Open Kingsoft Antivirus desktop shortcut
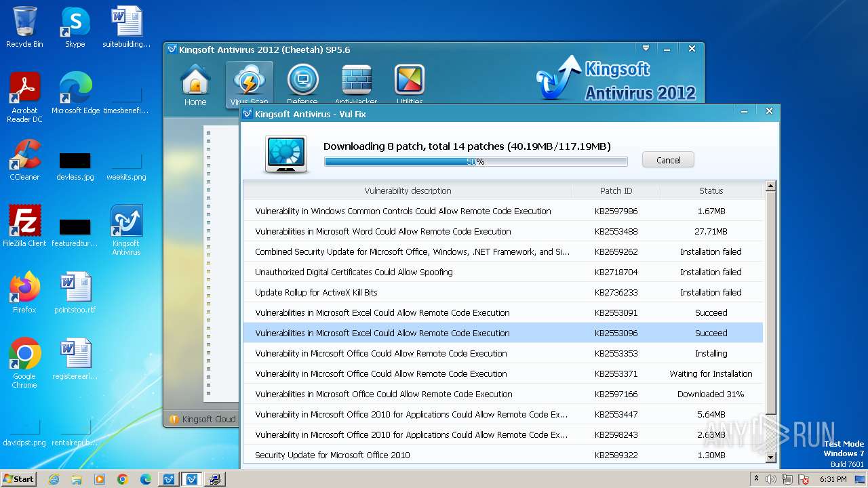The height and width of the screenshot is (488, 868). point(127,230)
